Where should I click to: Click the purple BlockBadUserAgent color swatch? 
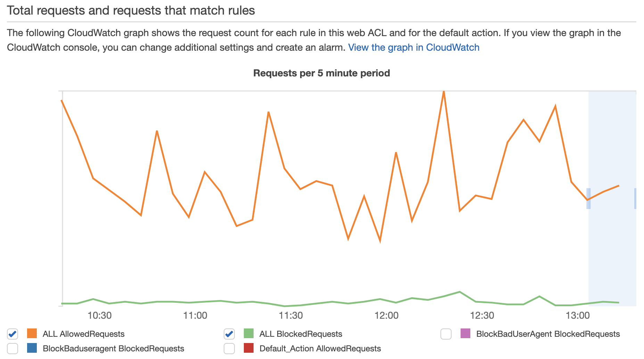click(x=465, y=334)
